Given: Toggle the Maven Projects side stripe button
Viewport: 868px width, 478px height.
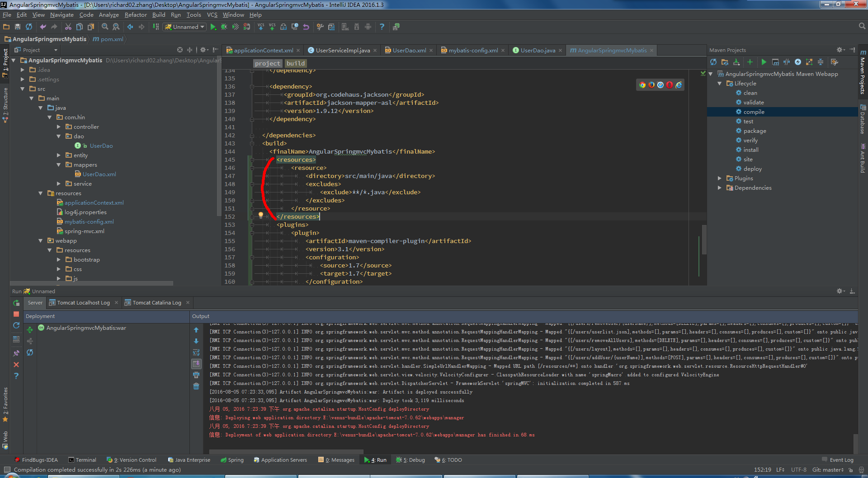Looking at the screenshot, I should click(863, 72).
